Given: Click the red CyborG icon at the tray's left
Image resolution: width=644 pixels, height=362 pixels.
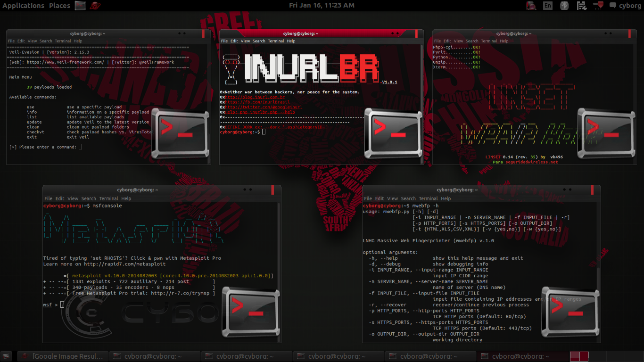Looking at the screenshot, I should (531, 6).
